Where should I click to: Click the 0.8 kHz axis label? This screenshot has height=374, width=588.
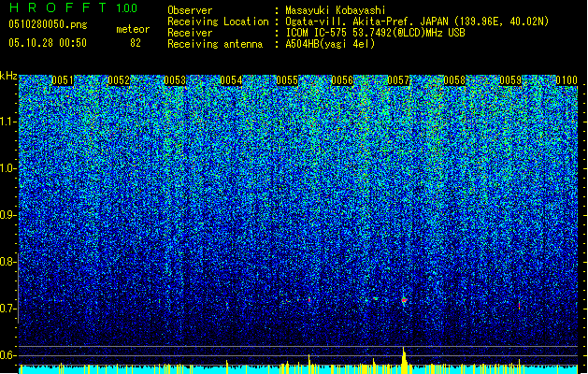[7, 262]
